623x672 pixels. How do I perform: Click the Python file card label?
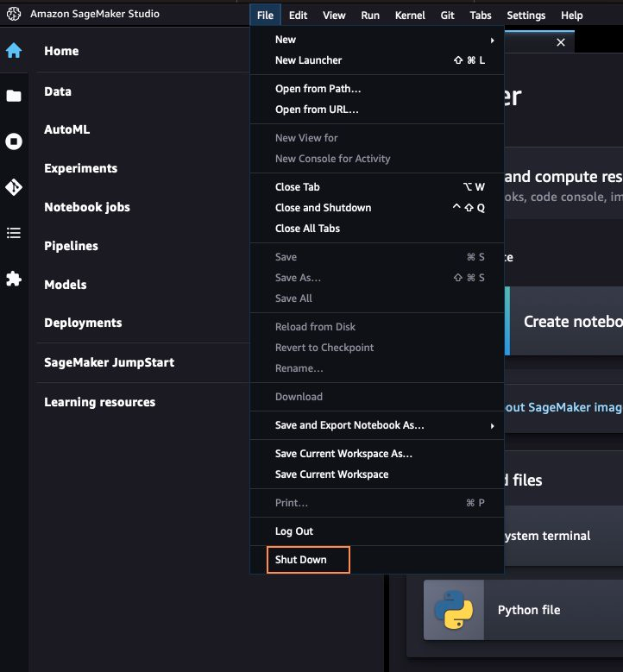529,610
